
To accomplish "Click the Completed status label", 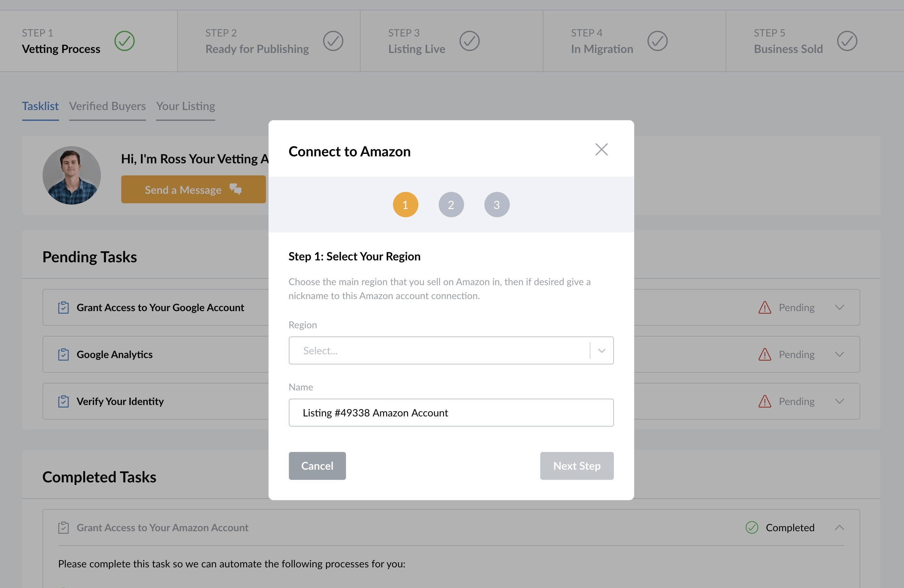I will point(790,528).
